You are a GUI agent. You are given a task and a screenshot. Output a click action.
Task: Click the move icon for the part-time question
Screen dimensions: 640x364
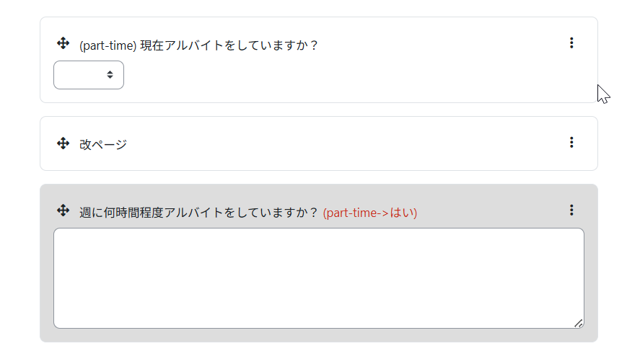63,43
